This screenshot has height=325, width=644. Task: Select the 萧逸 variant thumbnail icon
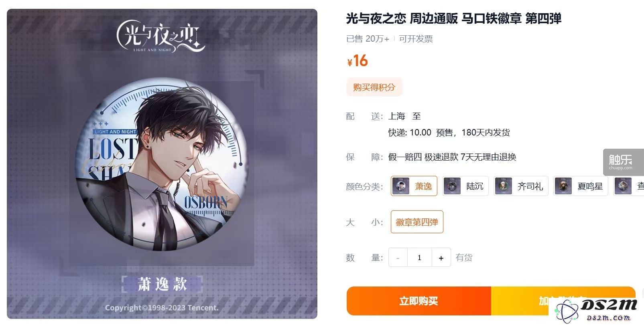tap(400, 186)
